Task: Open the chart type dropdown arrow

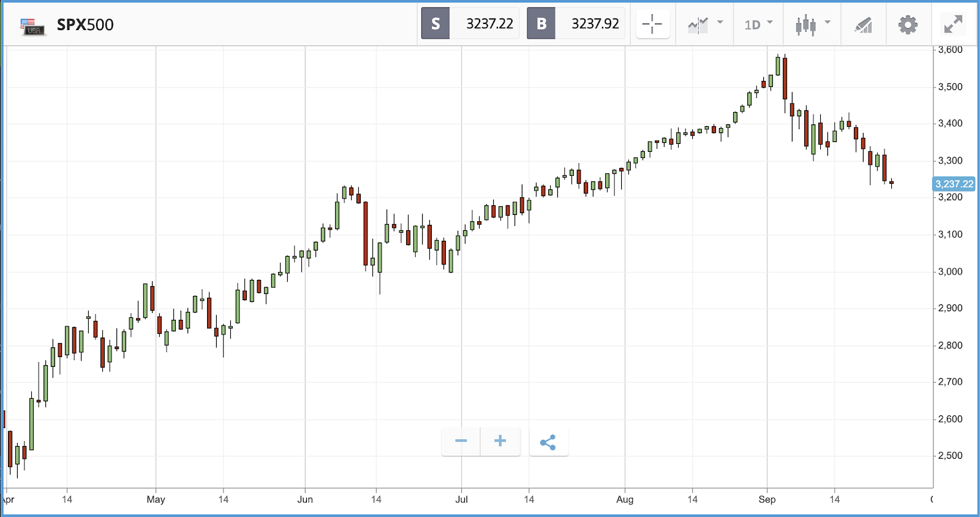Action: point(827,22)
